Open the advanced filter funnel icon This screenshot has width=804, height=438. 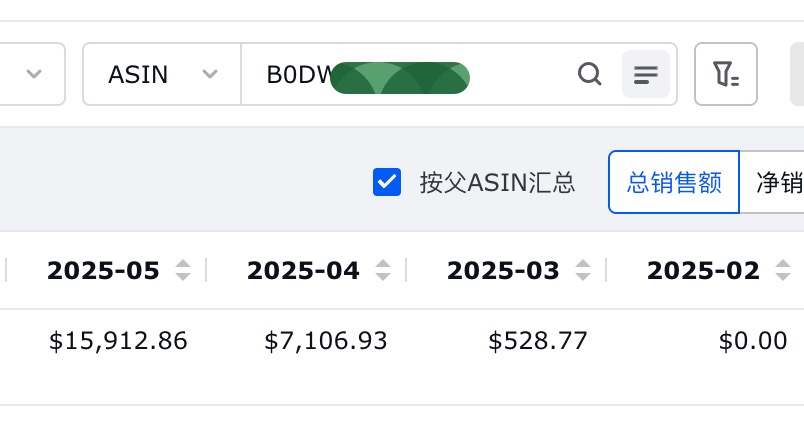coord(726,74)
